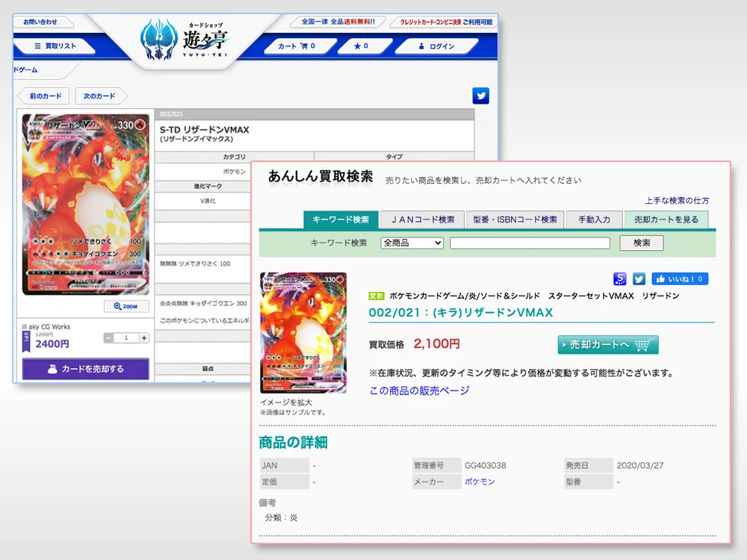Click the あんしん買取検索 heading

click(320, 176)
